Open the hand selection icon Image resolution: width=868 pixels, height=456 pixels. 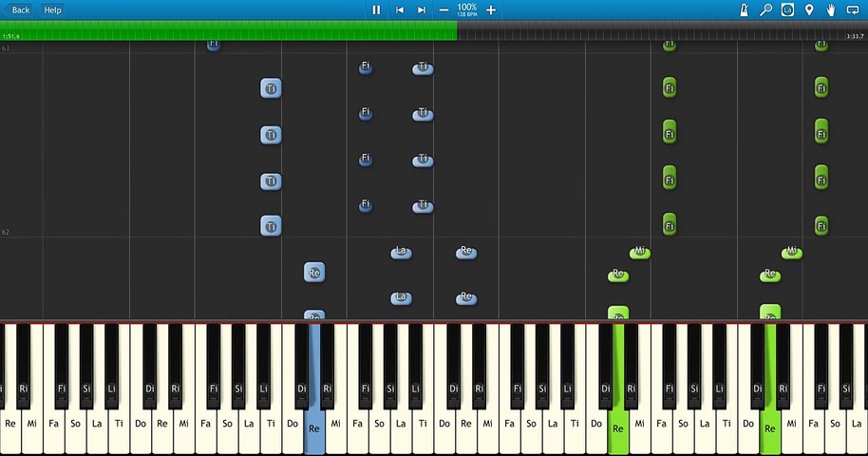click(x=831, y=9)
